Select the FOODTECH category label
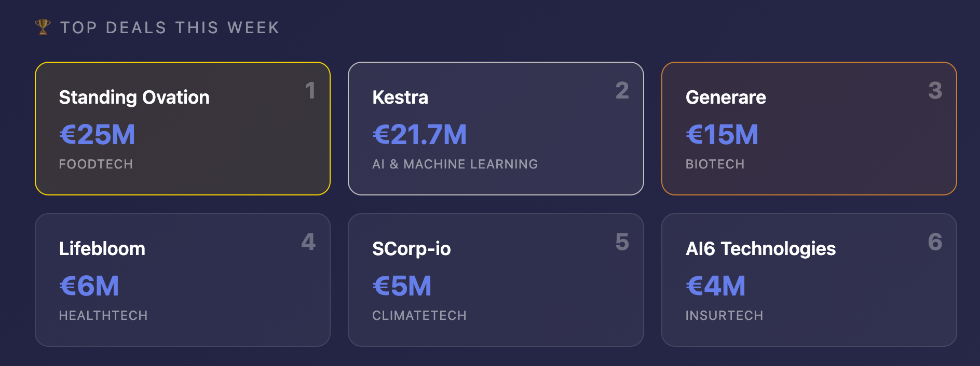 tap(96, 164)
